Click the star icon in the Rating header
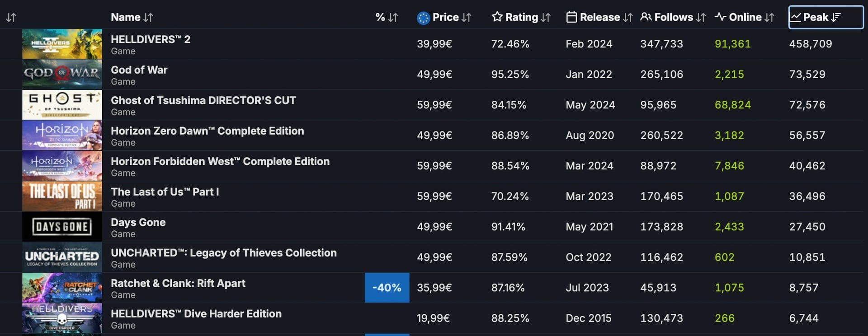The image size is (868, 336). pos(497,17)
